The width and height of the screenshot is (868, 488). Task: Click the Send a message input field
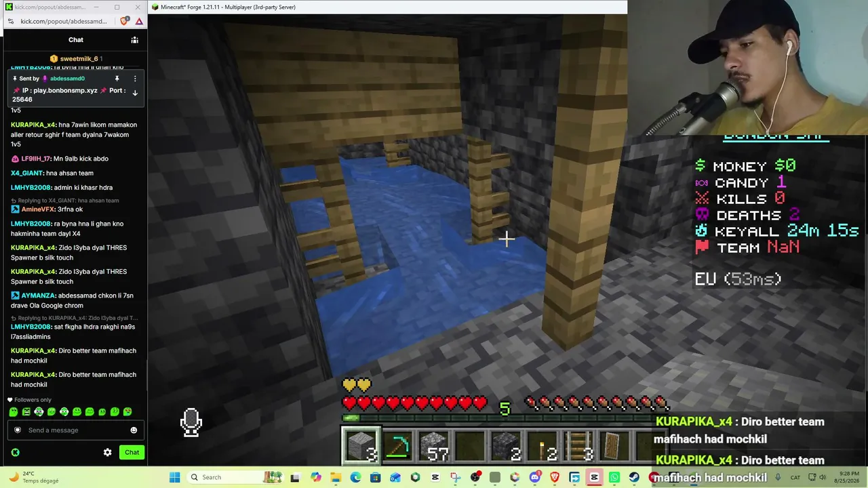tap(75, 430)
